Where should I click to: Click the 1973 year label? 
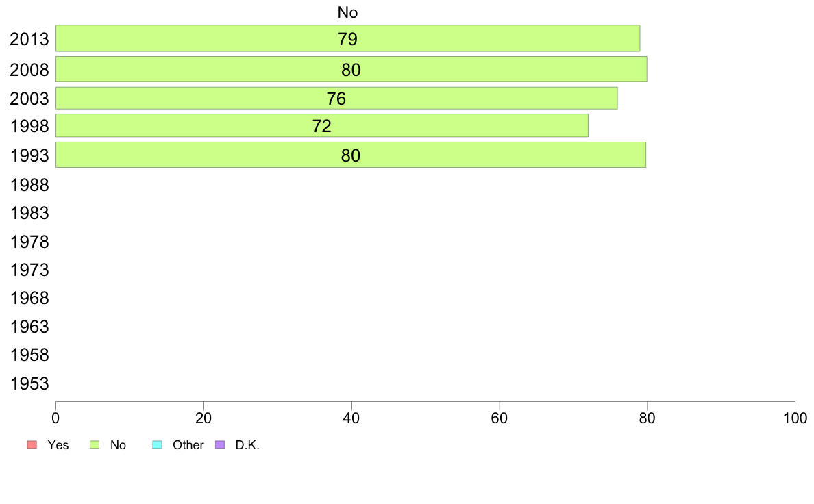[x=29, y=270]
